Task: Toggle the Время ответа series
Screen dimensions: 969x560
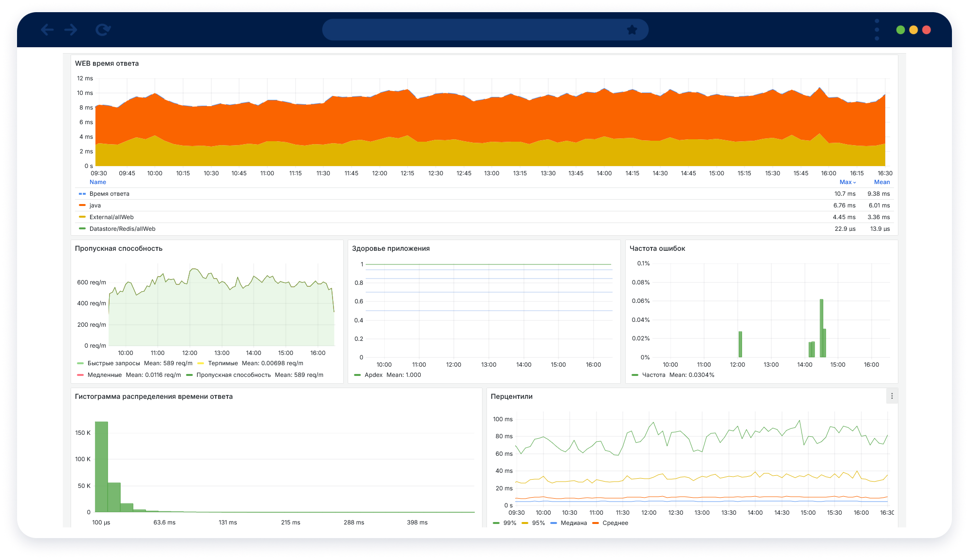Action: [110, 194]
